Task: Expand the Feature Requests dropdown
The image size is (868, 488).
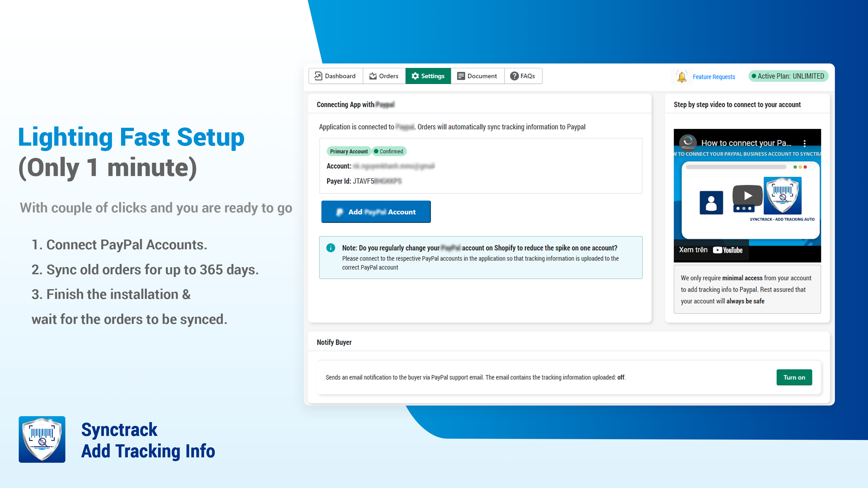Action: click(714, 76)
